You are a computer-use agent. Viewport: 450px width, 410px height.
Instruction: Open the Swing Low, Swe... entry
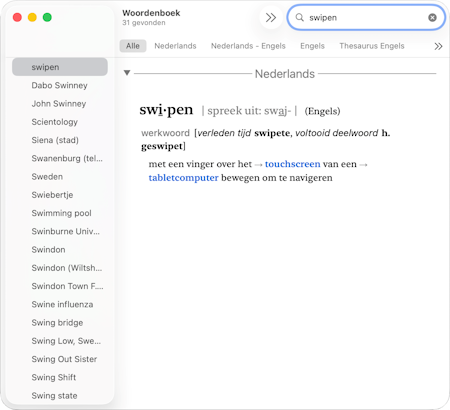(x=60, y=341)
